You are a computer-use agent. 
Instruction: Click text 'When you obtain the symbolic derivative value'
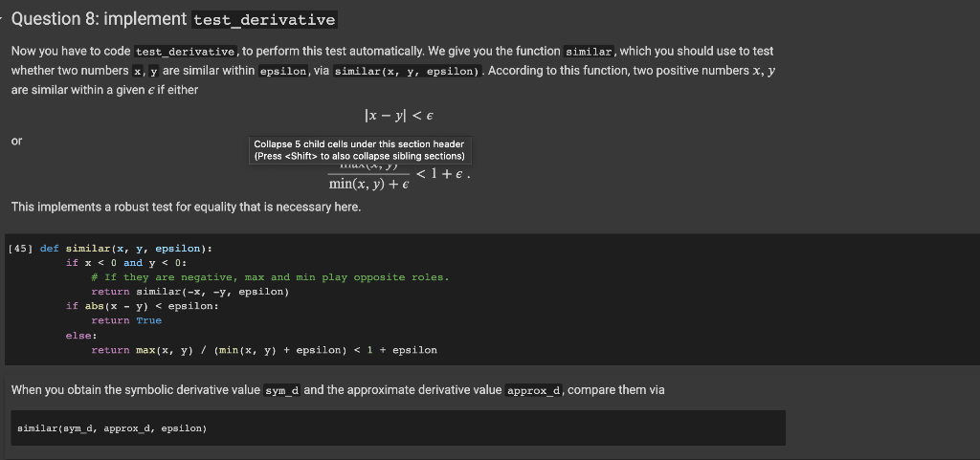tap(136, 390)
